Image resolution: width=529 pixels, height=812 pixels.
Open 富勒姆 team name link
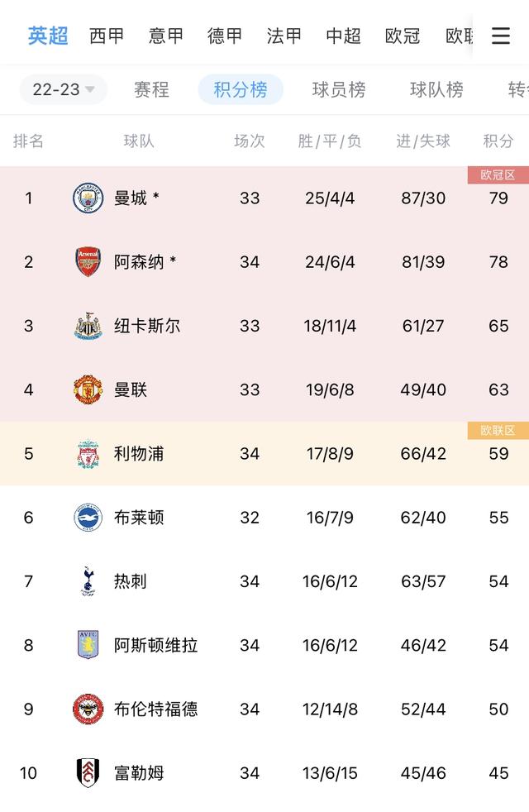139,773
